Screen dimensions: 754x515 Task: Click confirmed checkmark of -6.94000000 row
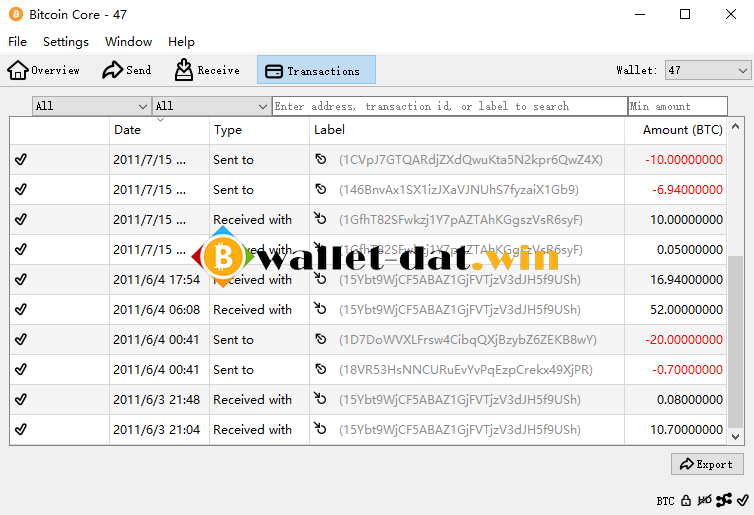(21, 189)
